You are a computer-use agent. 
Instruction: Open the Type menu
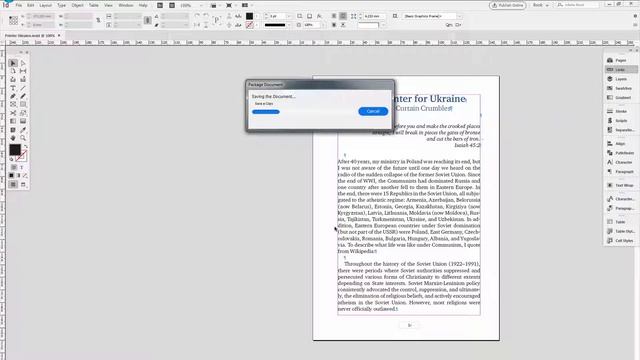tap(61, 5)
